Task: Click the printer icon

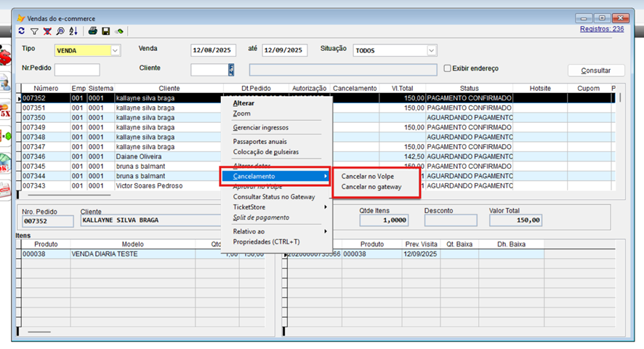Action: point(92,31)
